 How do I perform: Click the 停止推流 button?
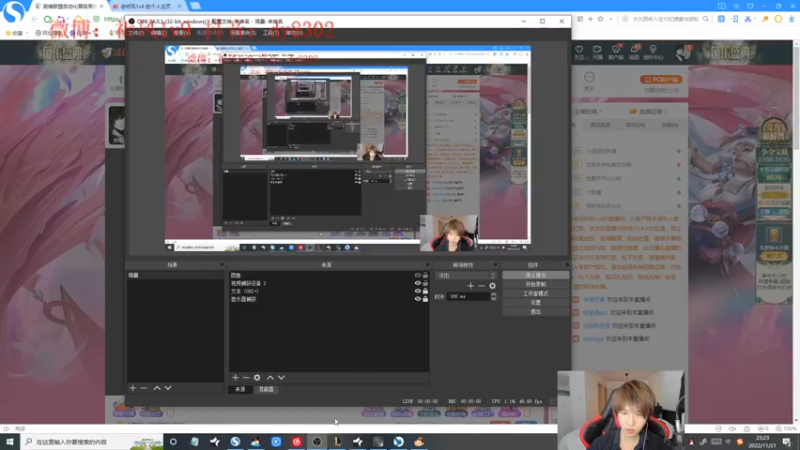pos(536,275)
